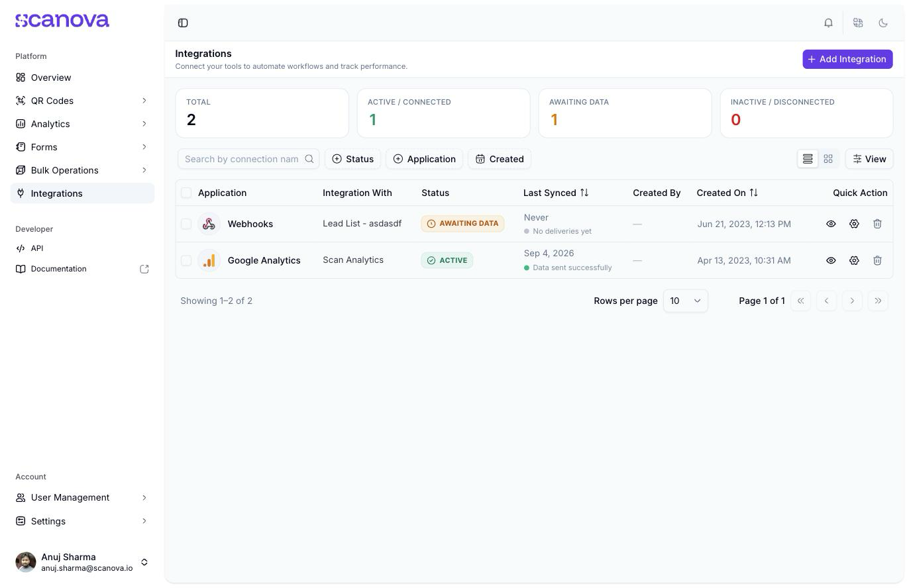
Task: Select Integrations in sidebar
Action: (82, 193)
